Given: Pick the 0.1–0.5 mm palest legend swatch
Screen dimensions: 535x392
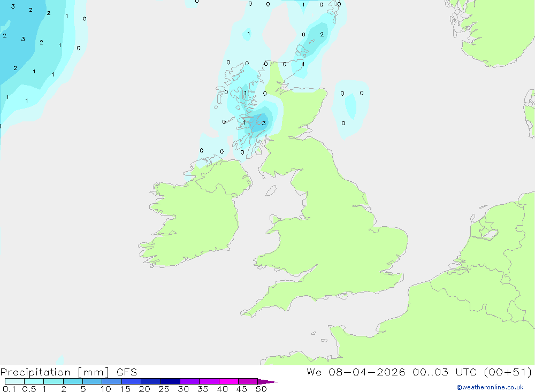Looking at the screenshot, I should 14,381.
